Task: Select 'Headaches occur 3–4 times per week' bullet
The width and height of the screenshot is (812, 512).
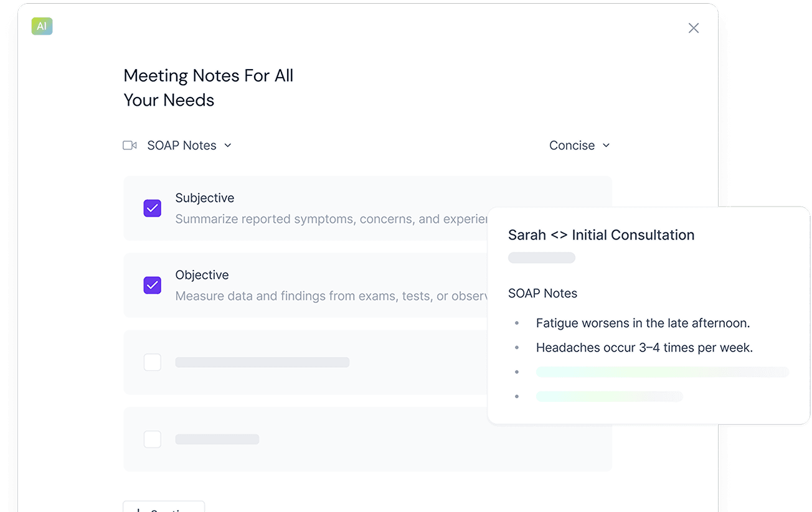Action: [x=644, y=348]
